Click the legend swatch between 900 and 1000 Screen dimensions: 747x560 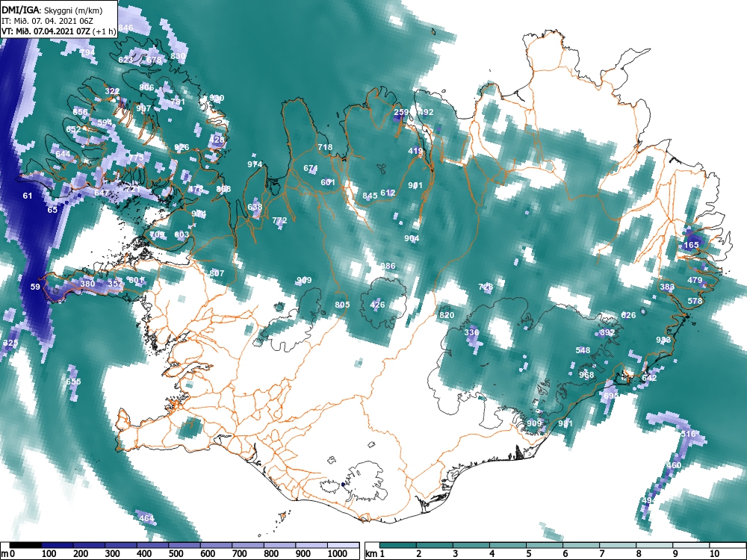311,545
